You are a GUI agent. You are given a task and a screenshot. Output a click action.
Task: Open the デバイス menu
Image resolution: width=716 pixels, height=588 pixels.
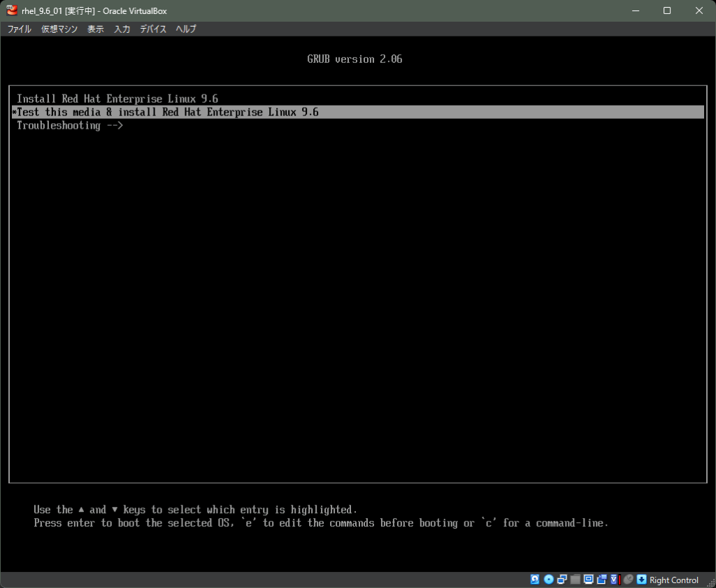point(153,29)
